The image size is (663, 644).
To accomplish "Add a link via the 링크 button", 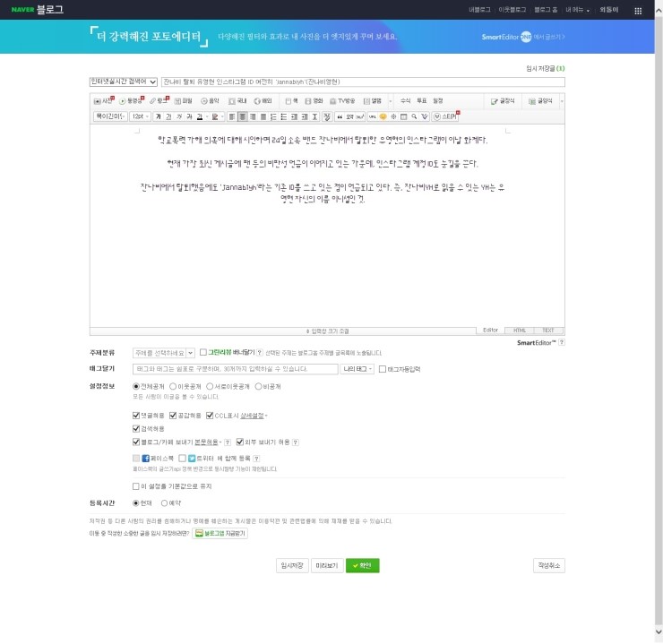I will pyautogui.click(x=159, y=101).
